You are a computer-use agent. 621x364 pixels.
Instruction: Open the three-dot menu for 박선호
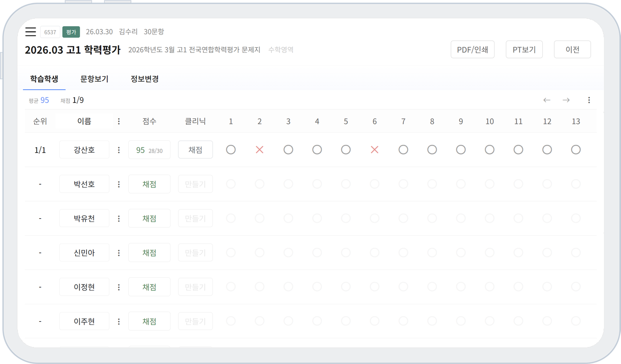point(119,184)
